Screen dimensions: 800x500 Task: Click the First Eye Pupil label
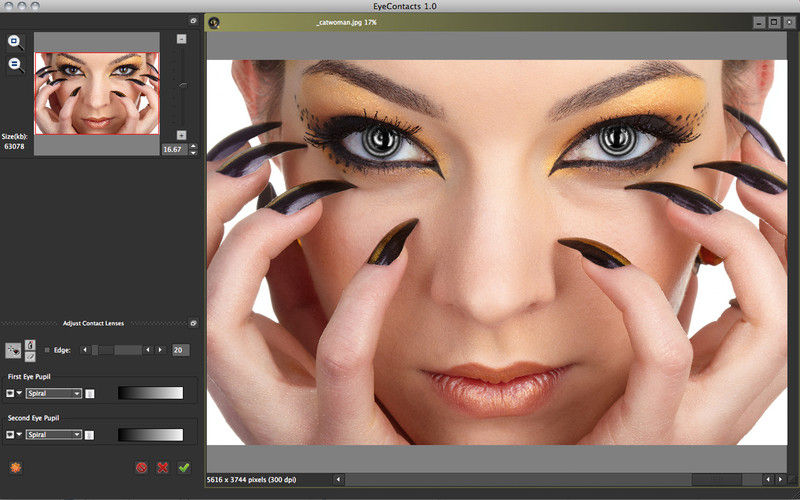[29, 377]
